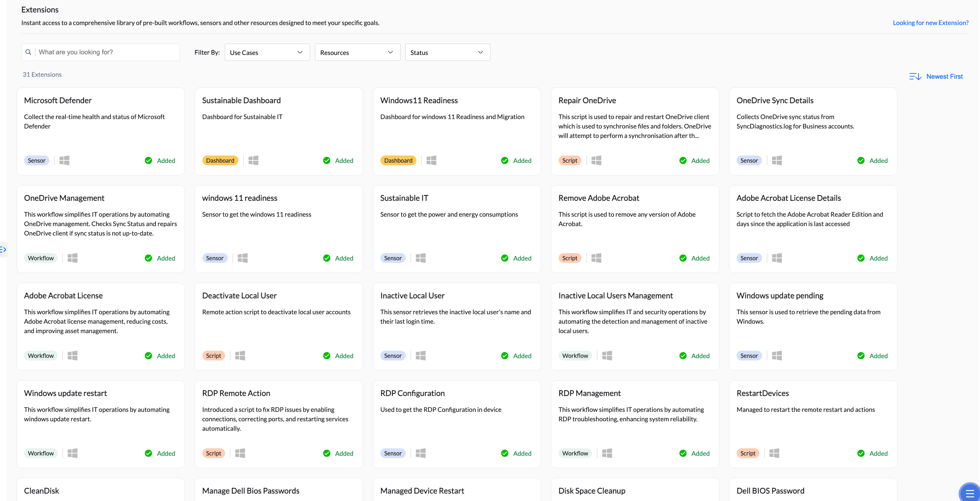This screenshot has width=980, height=501.
Task: Click Added status on RestartDevices card
Action: [x=878, y=453]
